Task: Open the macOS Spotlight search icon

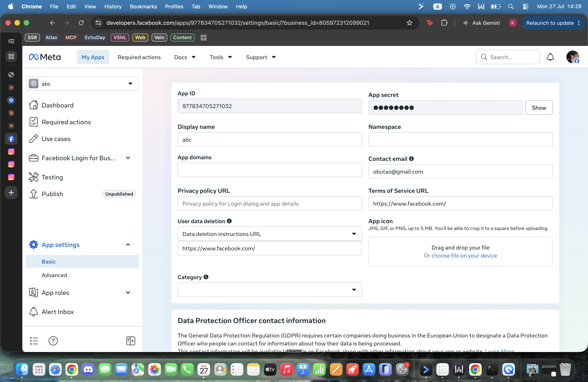Action: pos(510,7)
